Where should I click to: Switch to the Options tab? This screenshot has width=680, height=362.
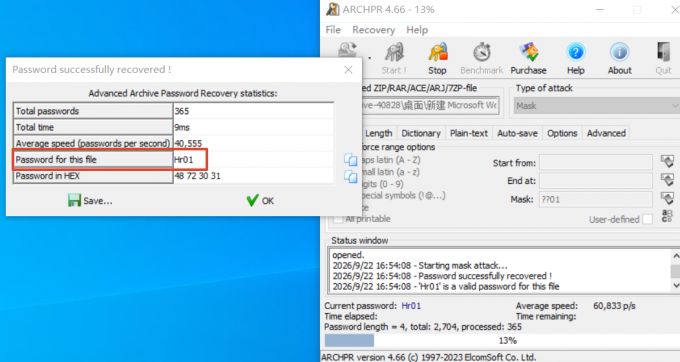click(562, 133)
